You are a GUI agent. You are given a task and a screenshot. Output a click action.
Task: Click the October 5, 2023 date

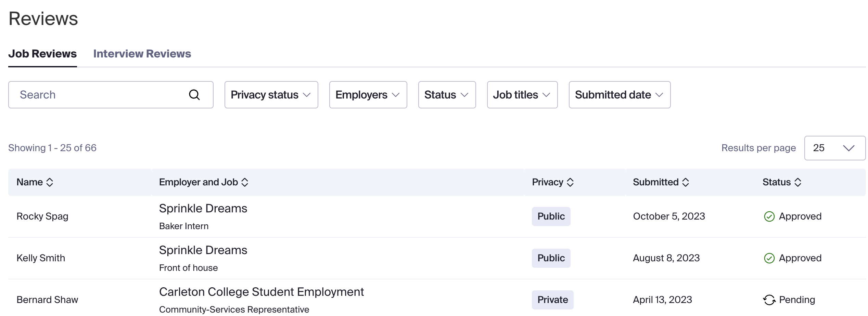[x=669, y=216]
